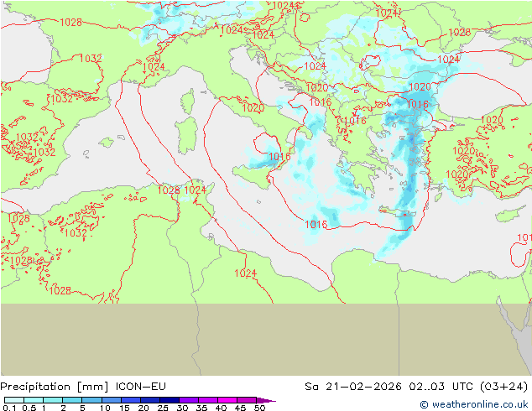Screen dimensions: 532x411
Task: Click the legend value label '50'
Action: point(259,408)
